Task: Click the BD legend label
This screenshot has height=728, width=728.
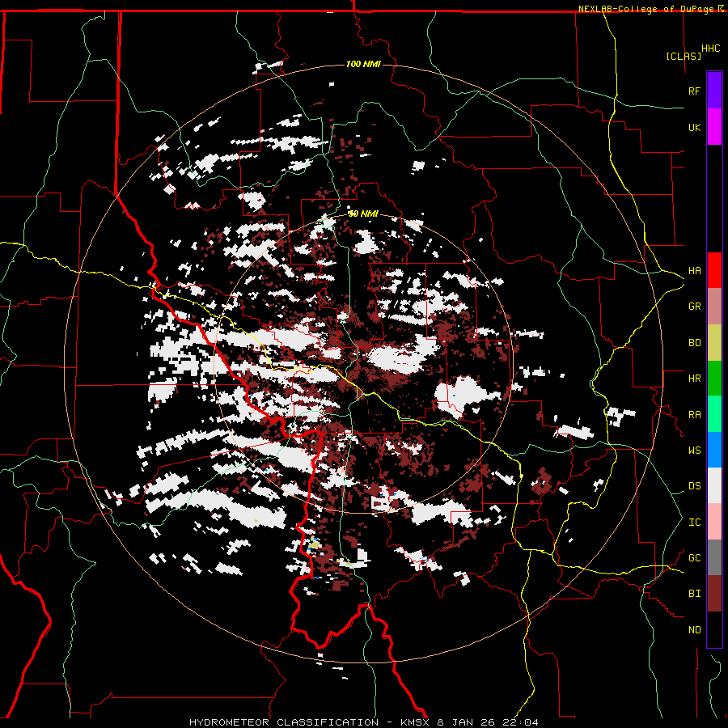Action: point(694,343)
